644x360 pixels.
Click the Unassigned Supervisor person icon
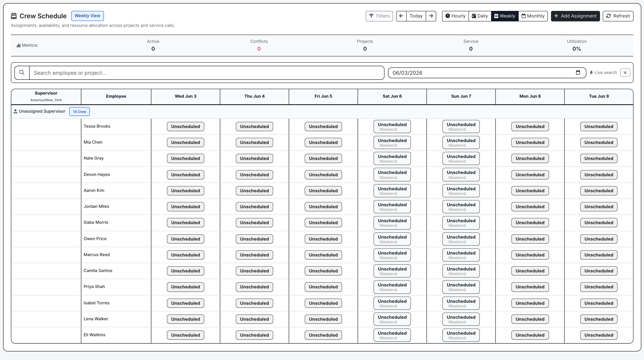pos(16,111)
